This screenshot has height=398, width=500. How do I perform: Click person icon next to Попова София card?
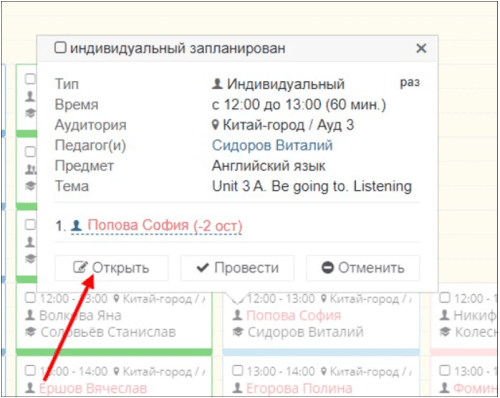[x=237, y=315]
